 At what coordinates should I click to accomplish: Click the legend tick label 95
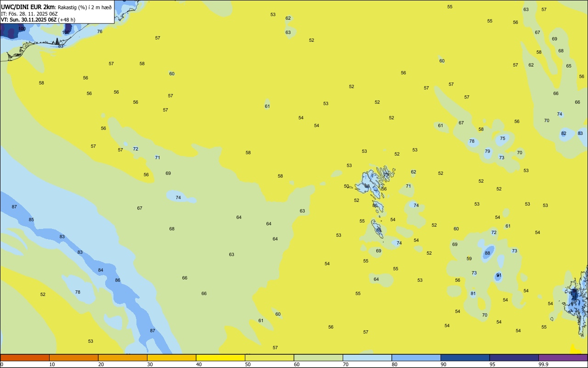coord(492,364)
